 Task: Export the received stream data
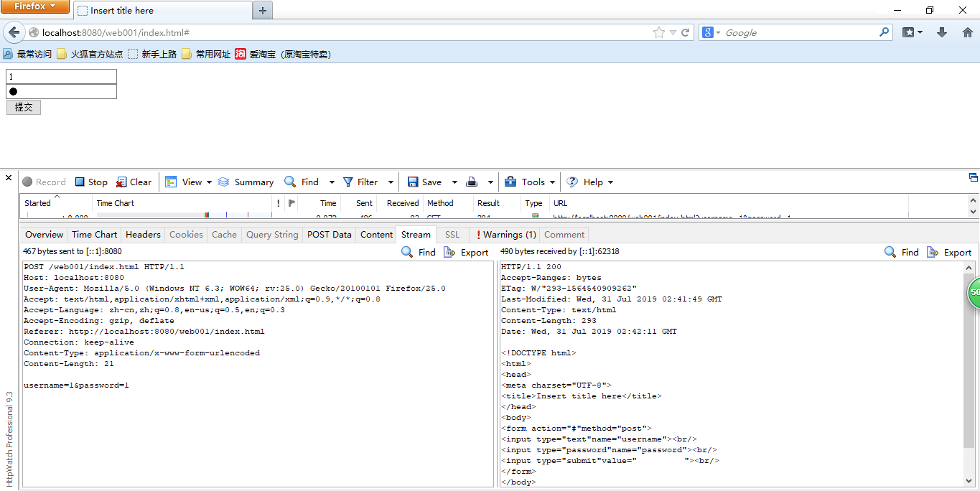(x=949, y=252)
